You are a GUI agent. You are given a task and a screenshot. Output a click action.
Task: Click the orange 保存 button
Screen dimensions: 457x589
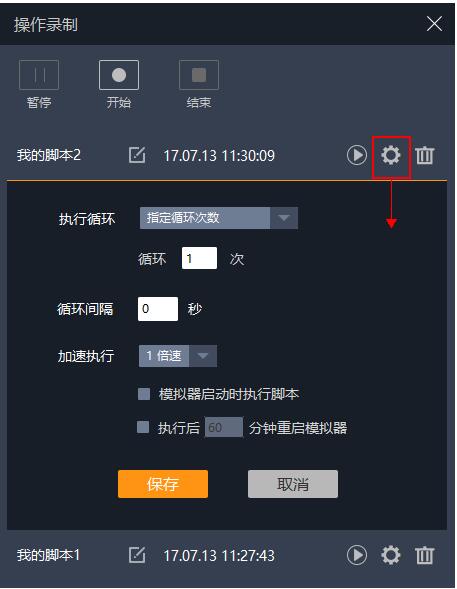[x=163, y=484]
